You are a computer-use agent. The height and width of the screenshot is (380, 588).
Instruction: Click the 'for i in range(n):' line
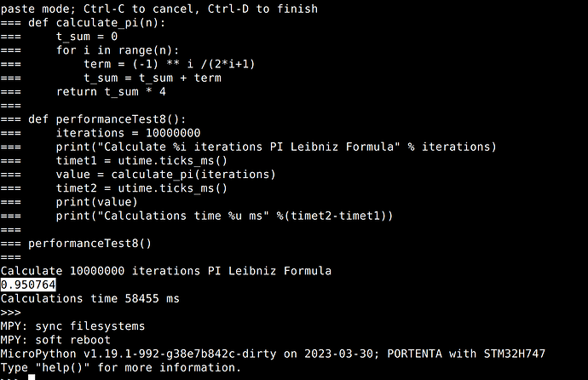(x=118, y=50)
